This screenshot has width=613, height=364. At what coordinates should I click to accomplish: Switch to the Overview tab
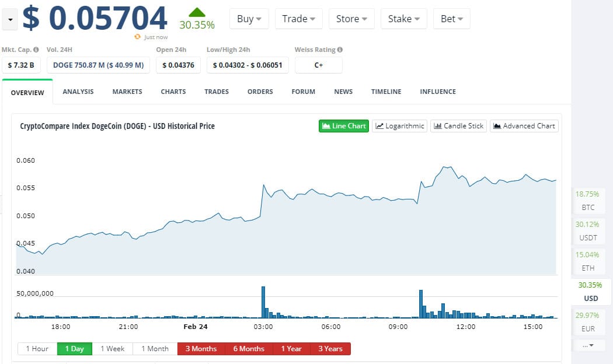(27, 93)
